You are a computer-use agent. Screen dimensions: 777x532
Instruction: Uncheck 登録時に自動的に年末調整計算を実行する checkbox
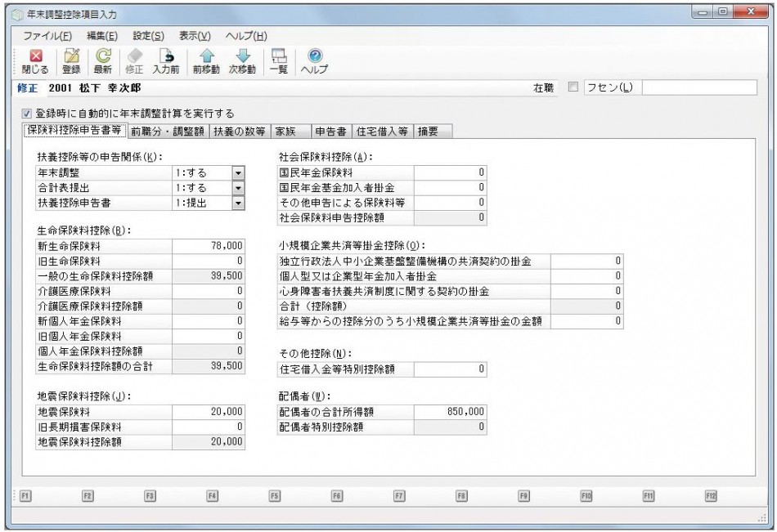(x=26, y=114)
